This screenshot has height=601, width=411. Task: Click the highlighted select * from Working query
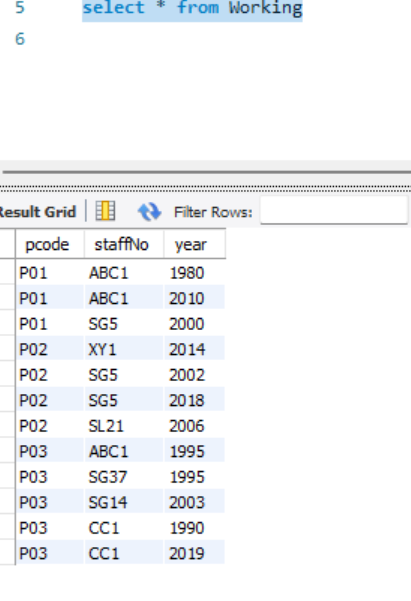[x=192, y=8]
